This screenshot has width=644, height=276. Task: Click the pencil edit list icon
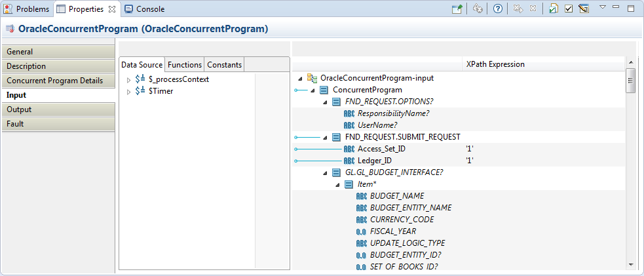point(584,9)
